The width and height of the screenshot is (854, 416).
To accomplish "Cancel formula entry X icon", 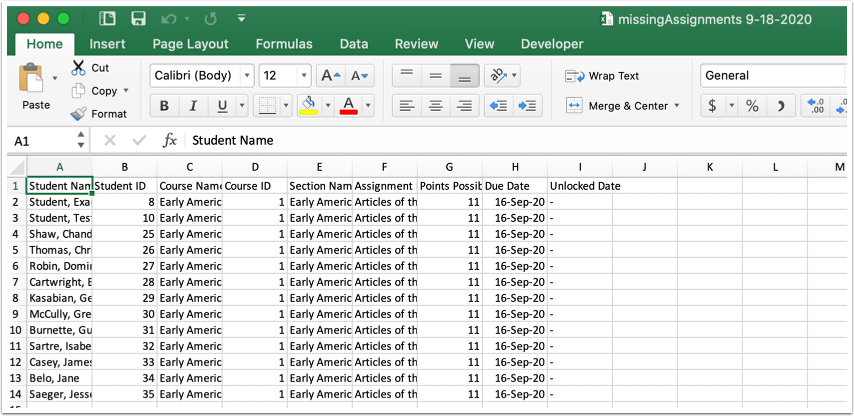I will pyautogui.click(x=109, y=141).
